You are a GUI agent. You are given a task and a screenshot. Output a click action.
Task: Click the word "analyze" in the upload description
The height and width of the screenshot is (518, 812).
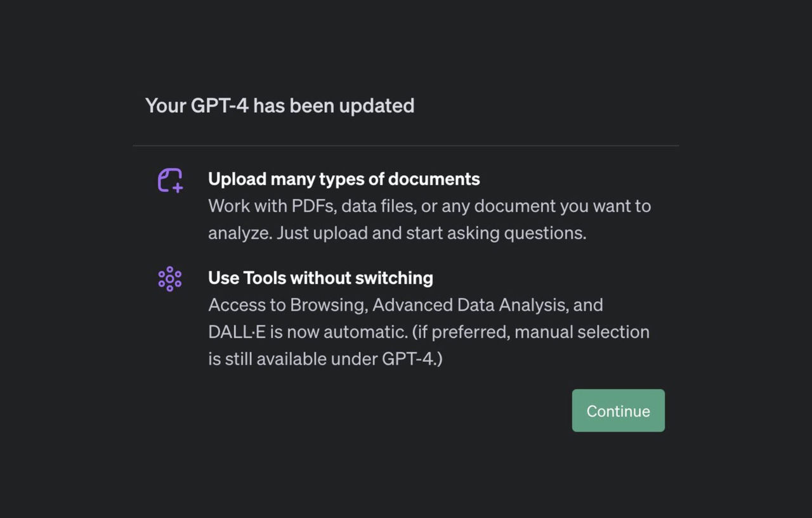pos(240,233)
